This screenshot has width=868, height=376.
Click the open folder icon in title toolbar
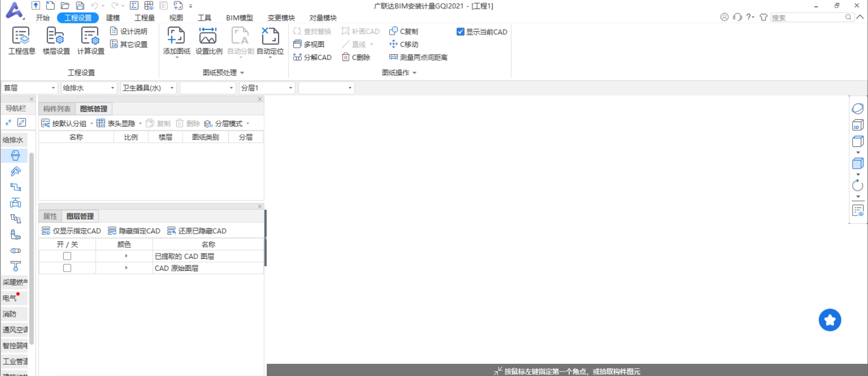(65, 6)
